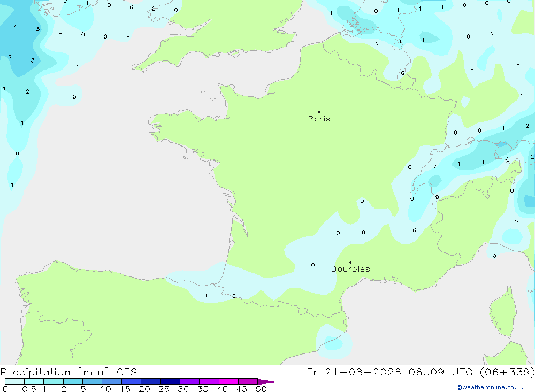535x392 pixels.
Task: Click the legend's over-50 arrow tip
Action: 268,382
